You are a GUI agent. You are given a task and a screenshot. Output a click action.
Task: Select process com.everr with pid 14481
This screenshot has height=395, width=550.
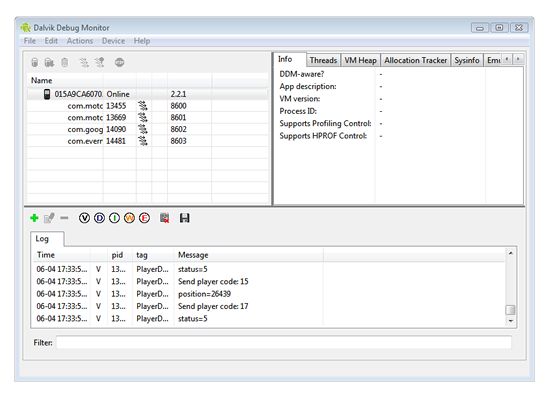coord(148,141)
